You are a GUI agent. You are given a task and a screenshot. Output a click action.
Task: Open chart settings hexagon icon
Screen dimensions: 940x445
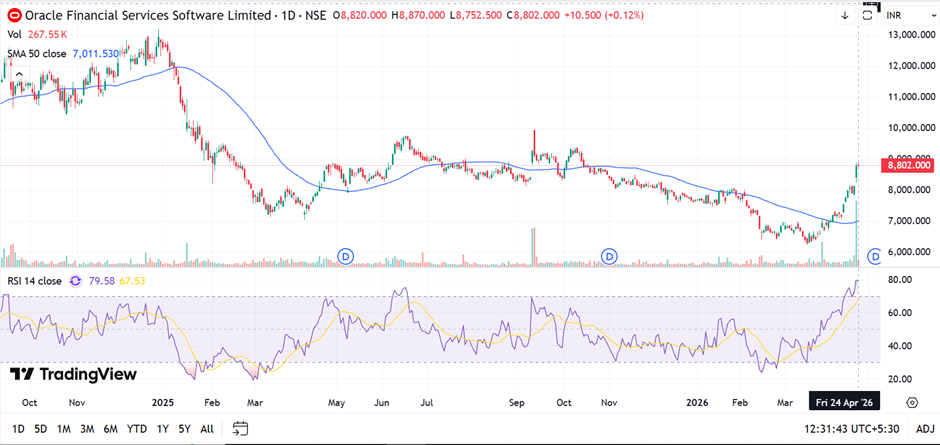912,402
